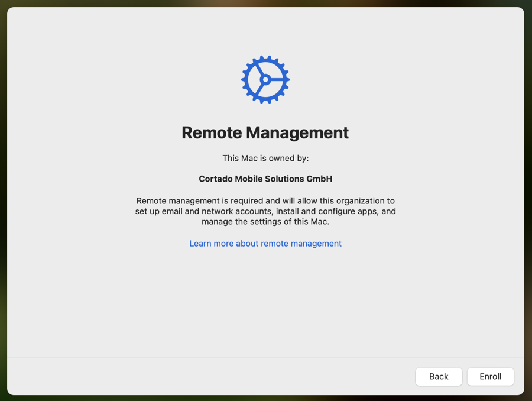Click the name Cortado Mobile Solutions GmbH
The width and height of the screenshot is (532, 401).
pos(265,179)
